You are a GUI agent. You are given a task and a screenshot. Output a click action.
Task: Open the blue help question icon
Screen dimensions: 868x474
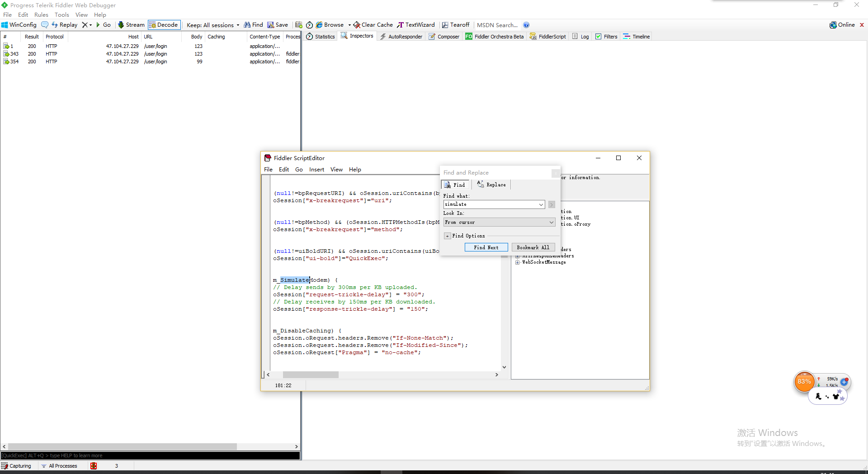526,25
